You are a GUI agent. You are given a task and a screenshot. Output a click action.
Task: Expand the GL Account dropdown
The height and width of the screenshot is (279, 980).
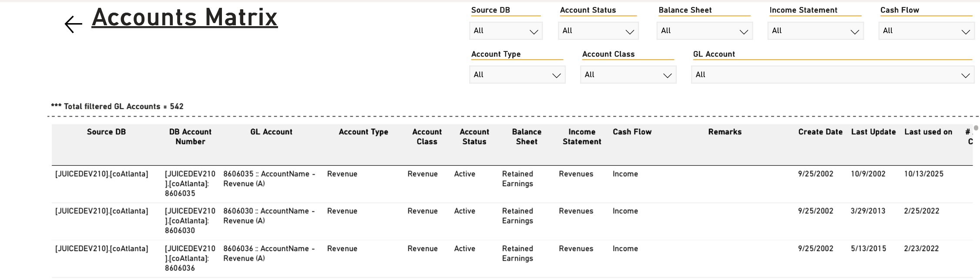[x=832, y=75]
